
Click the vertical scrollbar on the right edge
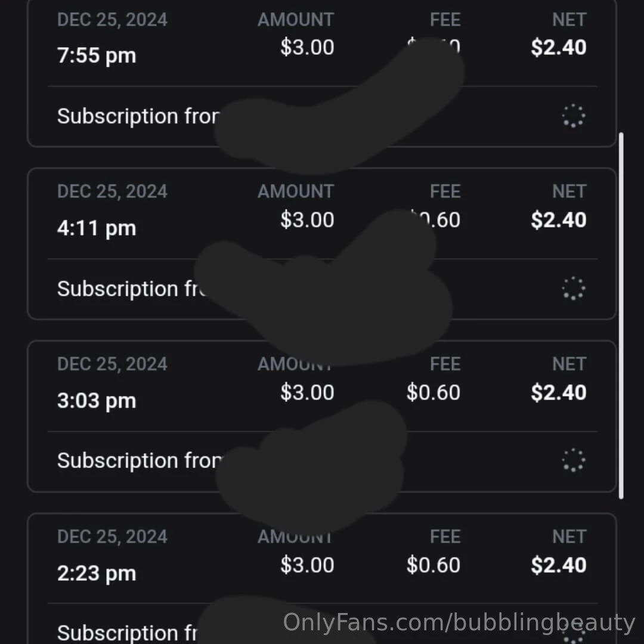coord(621,315)
